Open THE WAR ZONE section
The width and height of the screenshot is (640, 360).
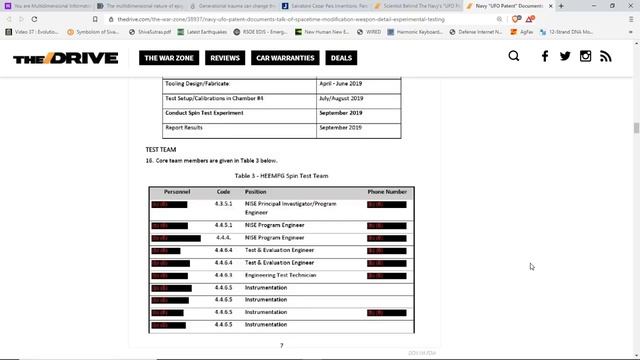click(x=169, y=58)
